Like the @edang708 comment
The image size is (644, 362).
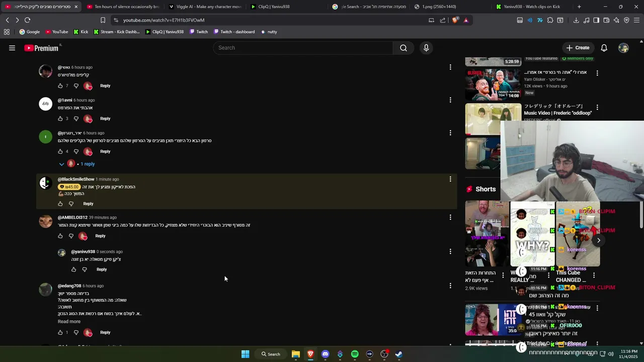point(60,332)
